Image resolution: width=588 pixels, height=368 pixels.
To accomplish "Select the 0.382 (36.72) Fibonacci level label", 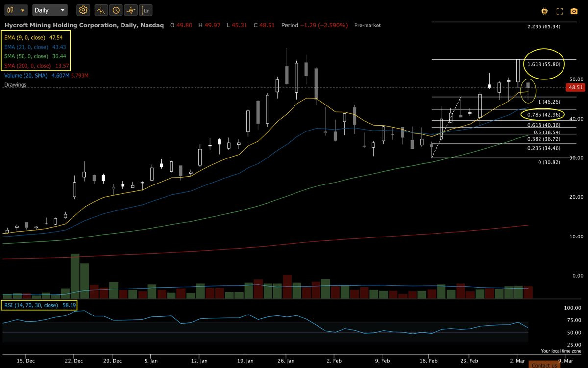I will 543,139.
